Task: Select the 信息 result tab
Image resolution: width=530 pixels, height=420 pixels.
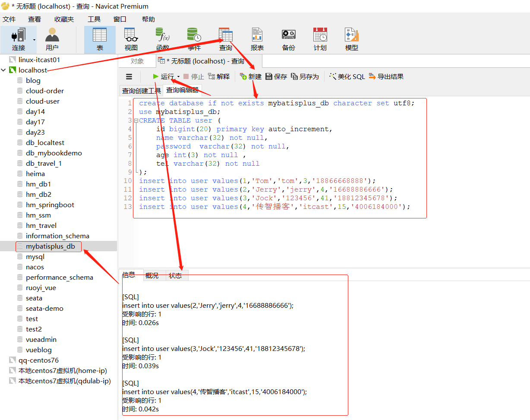Action: tap(129, 275)
